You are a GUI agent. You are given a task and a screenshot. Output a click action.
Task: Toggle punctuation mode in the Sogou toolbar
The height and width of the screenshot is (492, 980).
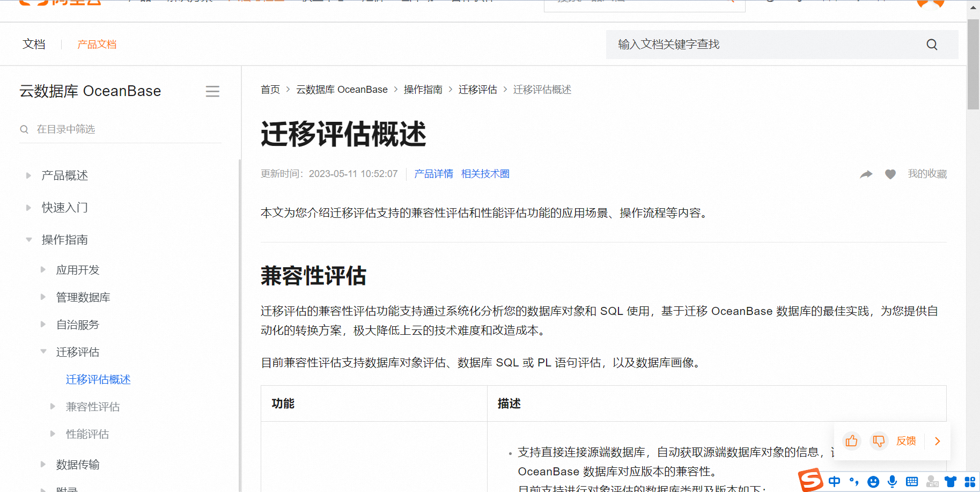click(854, 481)
